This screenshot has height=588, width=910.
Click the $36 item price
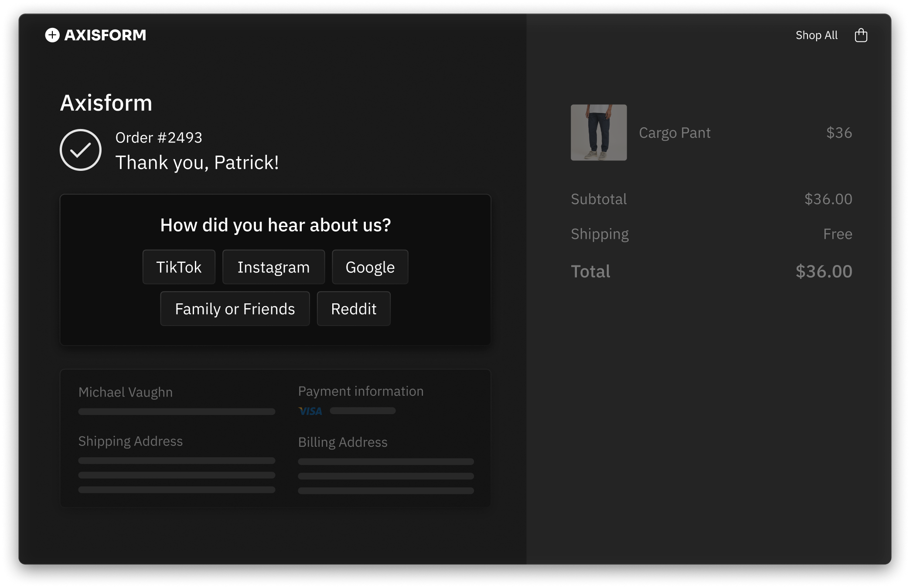tap(839, 133)
